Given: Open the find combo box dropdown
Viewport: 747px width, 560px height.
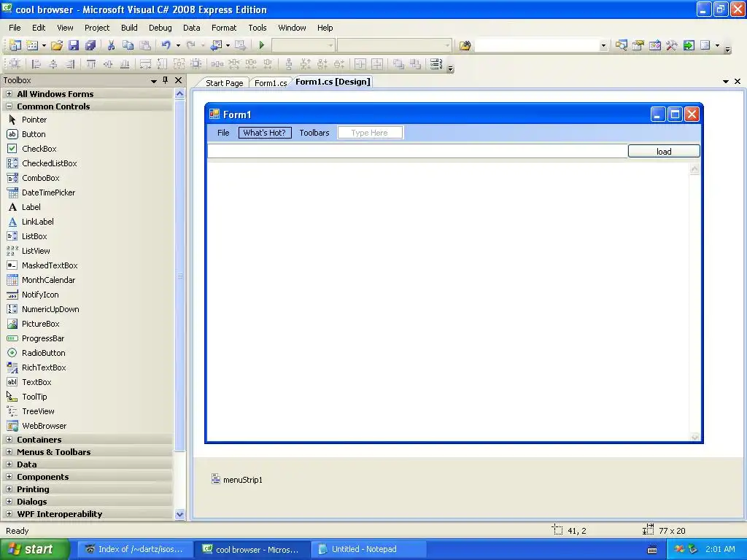Looking at the screenshot, I should point(603,46).
